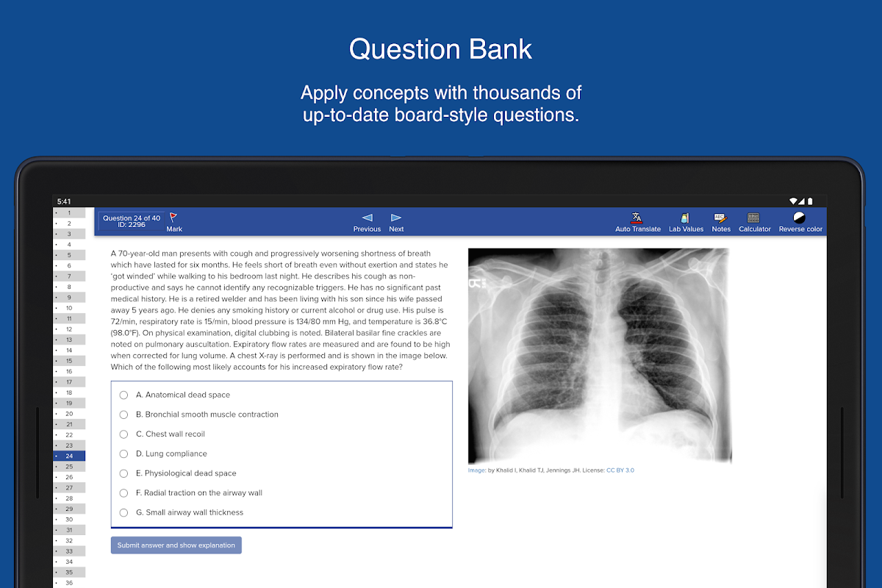Jump to question 9 in the list
The image size is (882, 588).
tap(69, 297)
